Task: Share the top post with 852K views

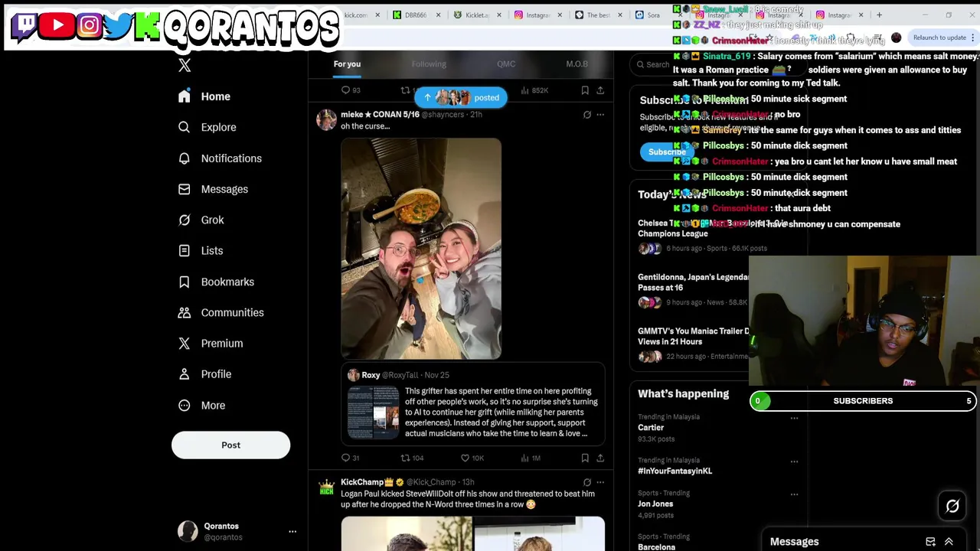Action: click(600, 90)
